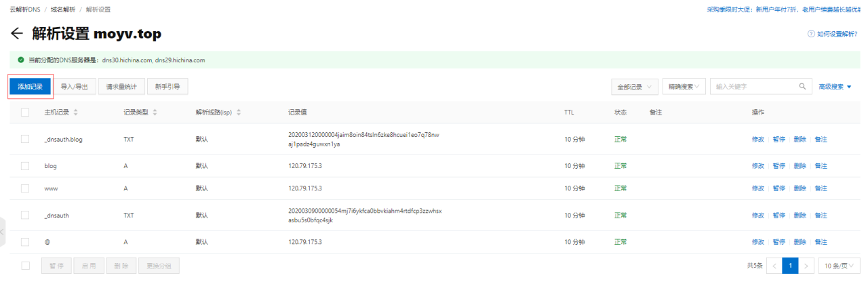Viewport: 868px width, 284px height.
Task: Sort by 主机记录 column arrows
Action: tap(75, 113)
